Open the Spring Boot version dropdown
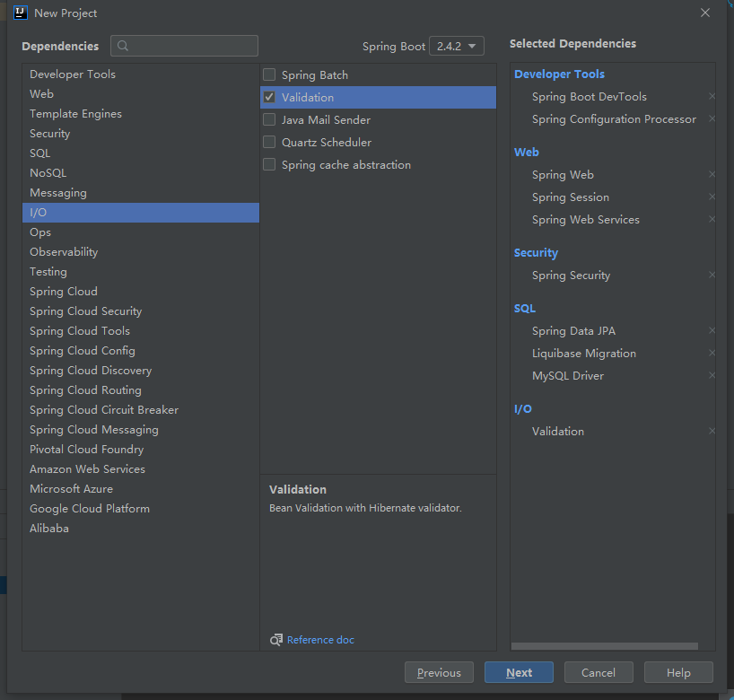 click(457, 46)
